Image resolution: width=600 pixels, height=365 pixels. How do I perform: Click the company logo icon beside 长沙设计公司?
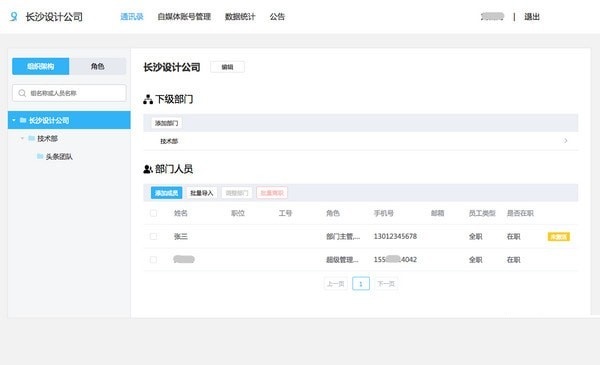click(14, 16)
